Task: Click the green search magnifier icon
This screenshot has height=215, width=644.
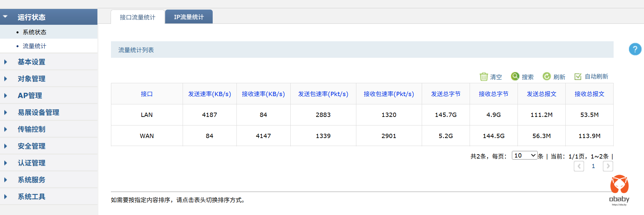Action: pyautogui.click(x=515, y=76)
